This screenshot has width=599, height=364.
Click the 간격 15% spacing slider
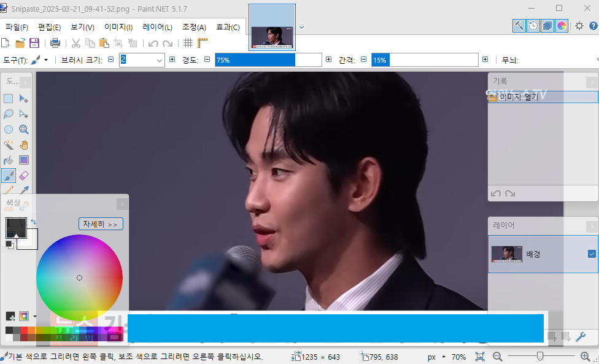[425, 60]
